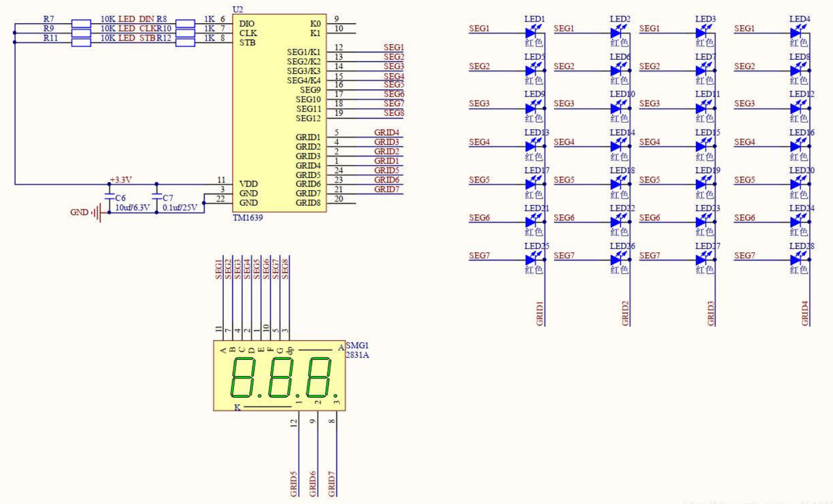833x504 pixels.
Task: Select the GND net label beside ground symbol
Action: coord(79,212)
